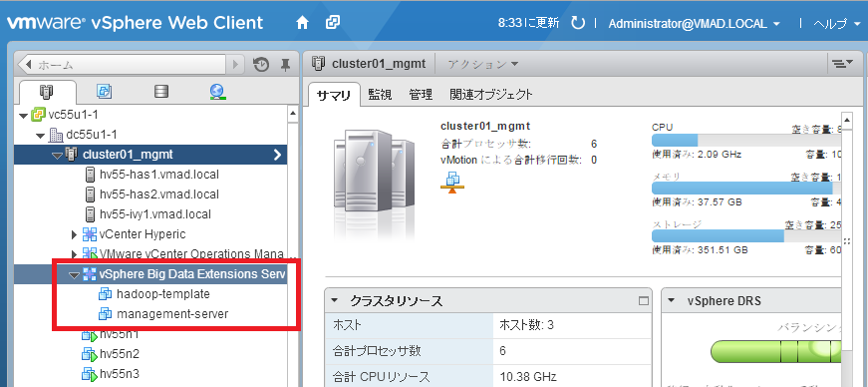Open the 監視 monitor tab
Screen dimensions: 868x387
(x=380, y=94)
